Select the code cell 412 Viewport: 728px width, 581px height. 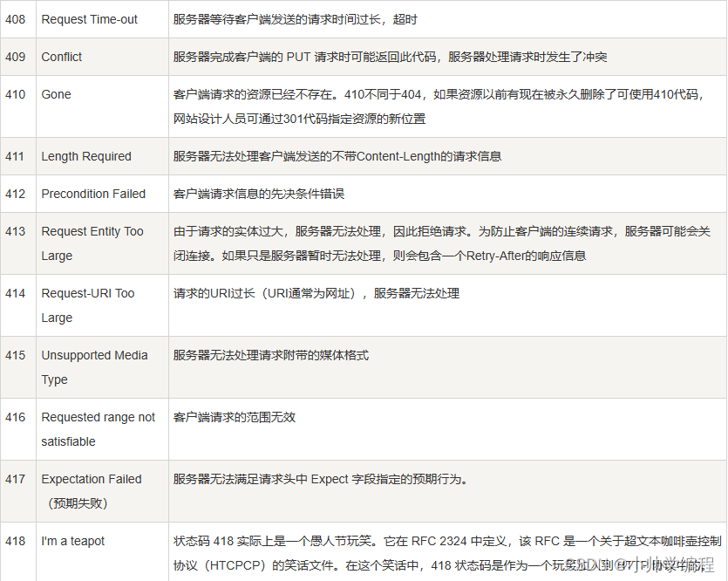(18, 194)
